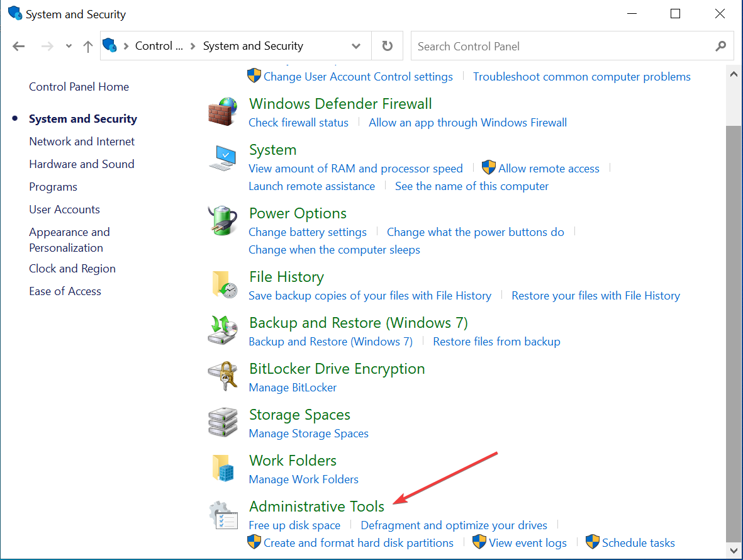This screenshot has height=560, width=743.
Task: Click Change User Account Control settings
Action: pos(358,77)
